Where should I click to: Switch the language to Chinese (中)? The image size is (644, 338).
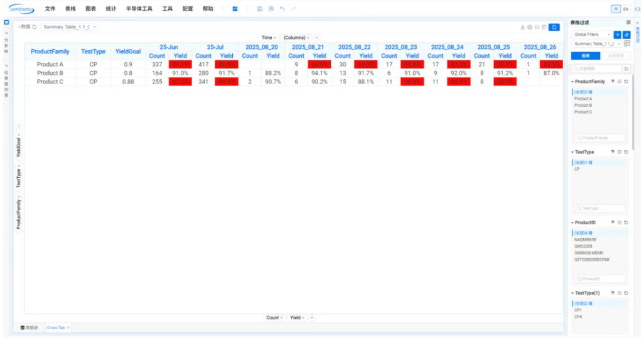[616, 9]
